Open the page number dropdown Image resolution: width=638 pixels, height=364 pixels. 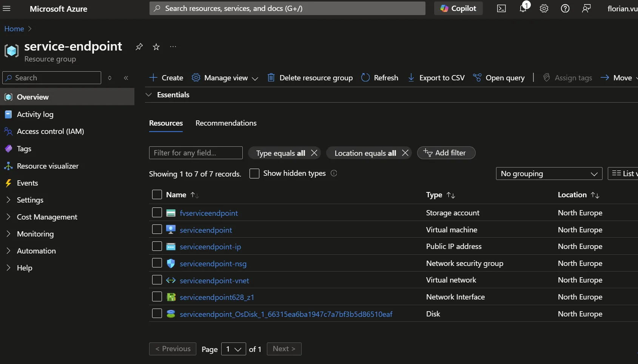[x=234, y=349]
